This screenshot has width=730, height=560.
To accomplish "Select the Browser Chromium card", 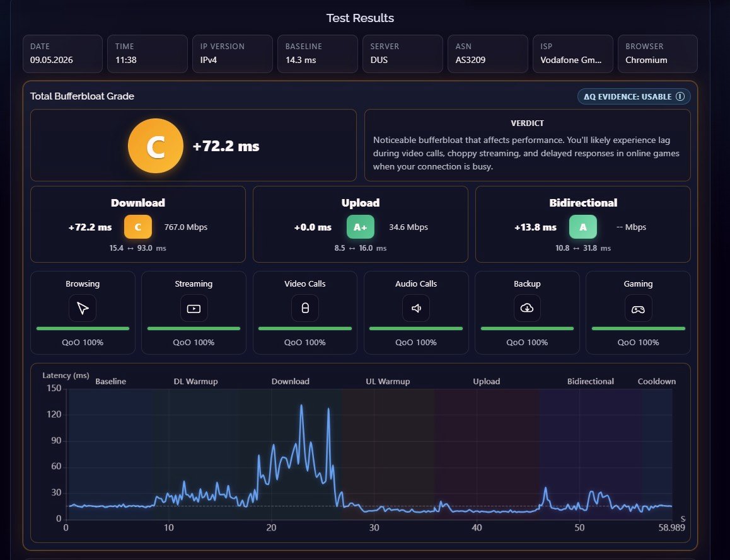I will pos(658,54).
